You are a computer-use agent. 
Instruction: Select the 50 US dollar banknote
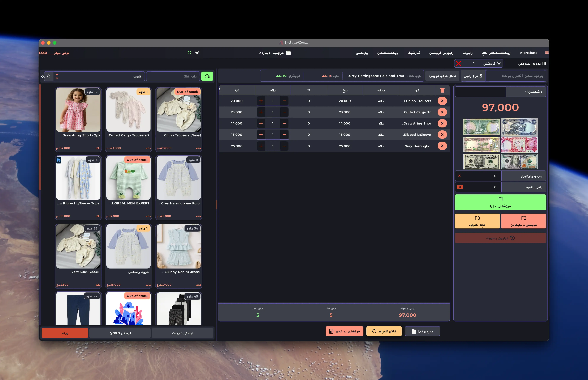pyautogui.click(x=482, y=162)
